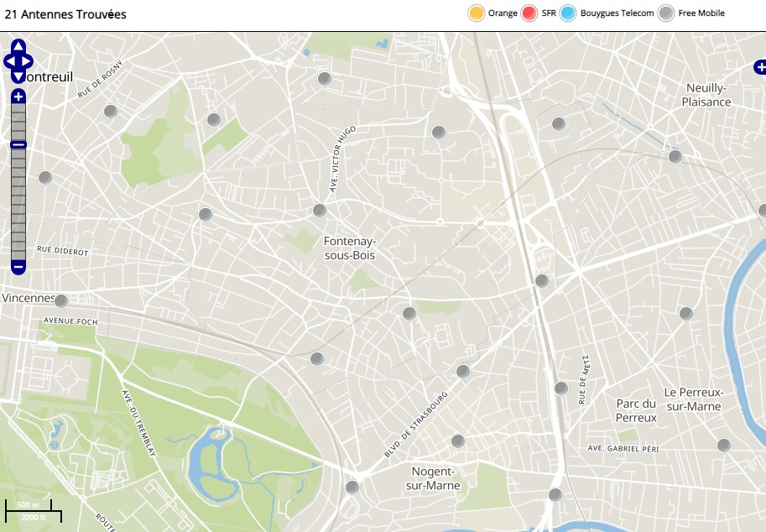Click antenna marker at Ave. Victor Hugo's lower end
The image size is (766, 532).
pyautogui.click(x=319, y=210)
